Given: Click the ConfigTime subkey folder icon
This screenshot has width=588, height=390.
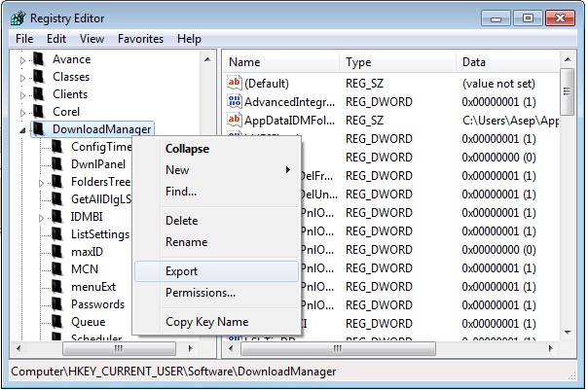Looking at the screenshot, I should [56, 147].
